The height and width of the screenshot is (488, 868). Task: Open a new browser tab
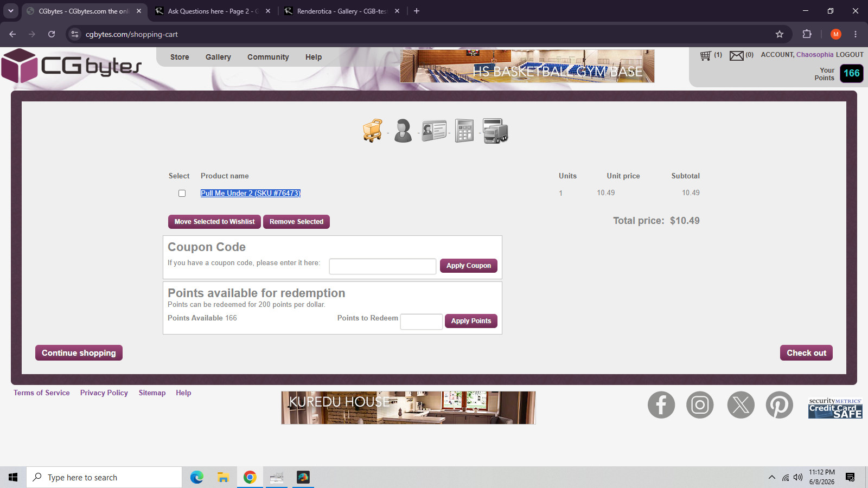click(417, 11)
